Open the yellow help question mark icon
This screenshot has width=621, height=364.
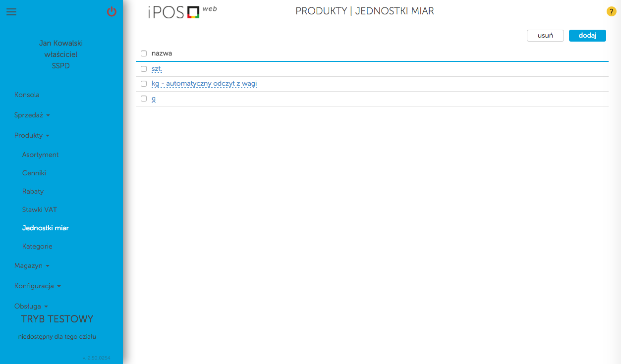pyautogui.click(x=611, y=12)
